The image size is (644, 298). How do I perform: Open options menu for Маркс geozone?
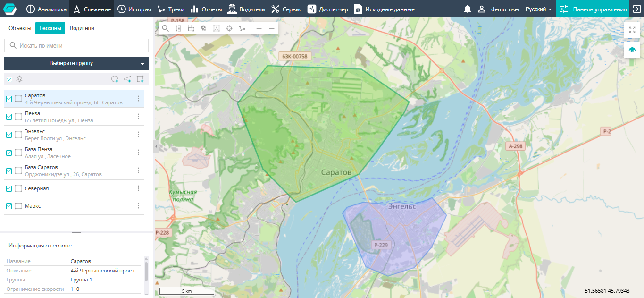tap(138, 206)
